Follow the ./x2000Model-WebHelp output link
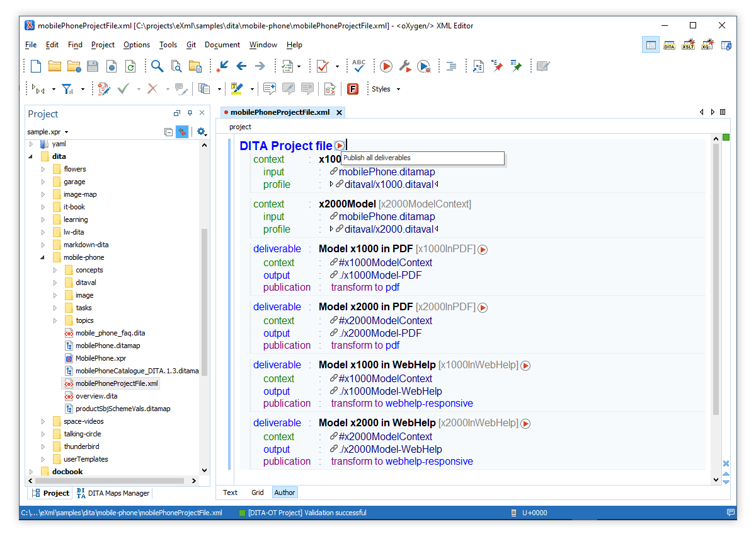The width and height of the screenshot is (756, 536). coord(390,450)
